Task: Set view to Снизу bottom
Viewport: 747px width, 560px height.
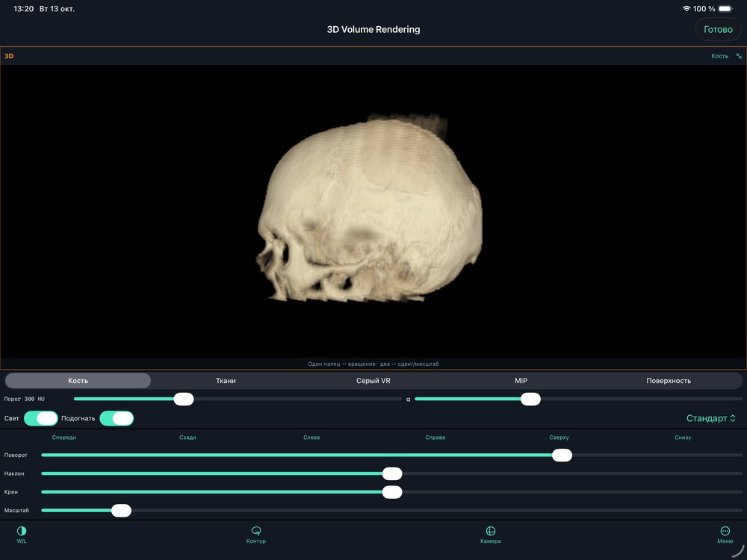Action: pos(683,437)
